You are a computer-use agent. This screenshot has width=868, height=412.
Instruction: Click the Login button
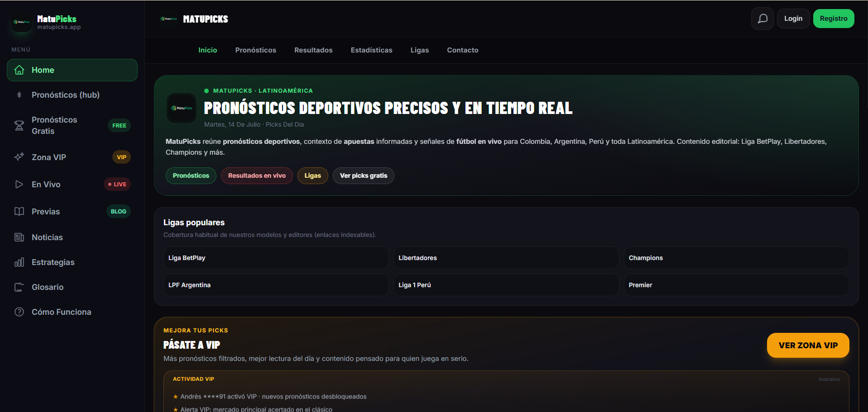793,19
